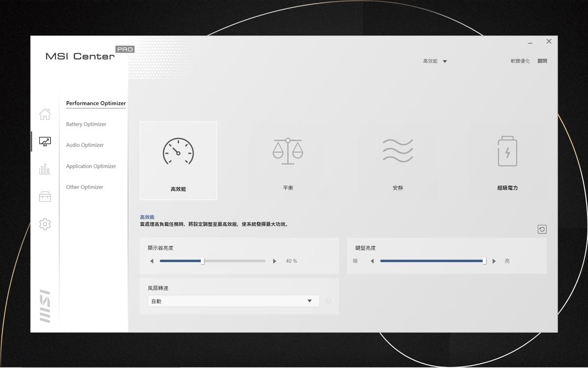The width and height of the screenshot is (588, 368).
Task: Open the bar chart sidebar icon
Action: (x=45, y=169)
